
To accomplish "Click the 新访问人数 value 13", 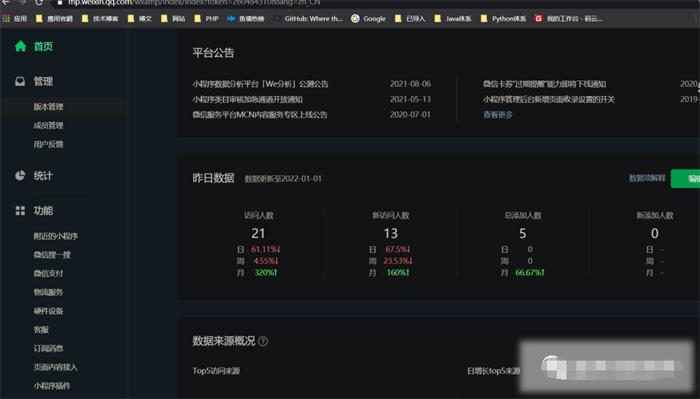I will pos(390,233).
